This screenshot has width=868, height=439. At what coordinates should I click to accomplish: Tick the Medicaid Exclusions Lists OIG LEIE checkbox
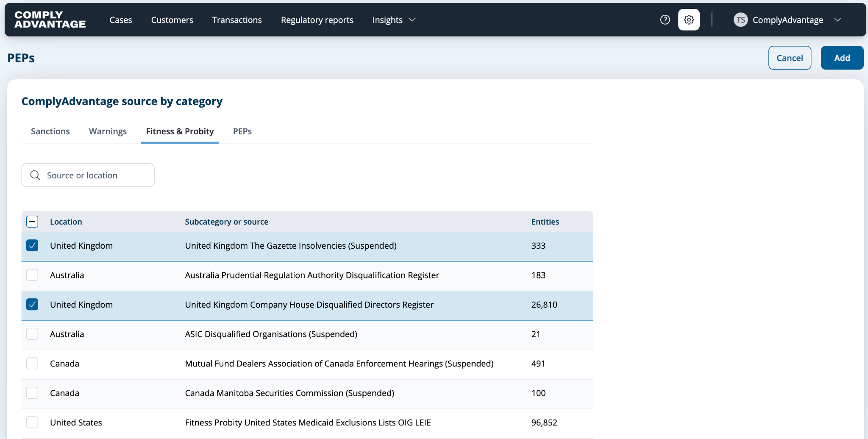(x=32, y=422)
